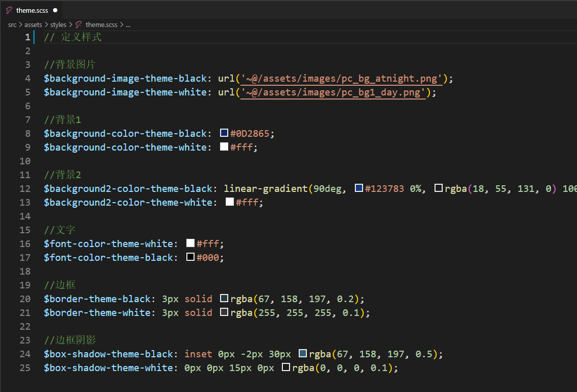Screen dimensions: 577x392
Task: Click the $background2-color-theme-black variable
Action: tap(128, 189)
